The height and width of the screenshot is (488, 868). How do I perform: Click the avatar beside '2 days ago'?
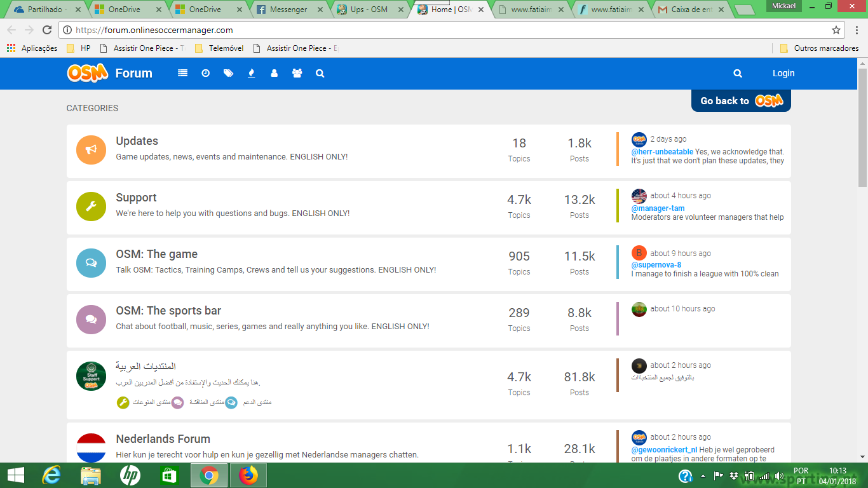(639, 140)
